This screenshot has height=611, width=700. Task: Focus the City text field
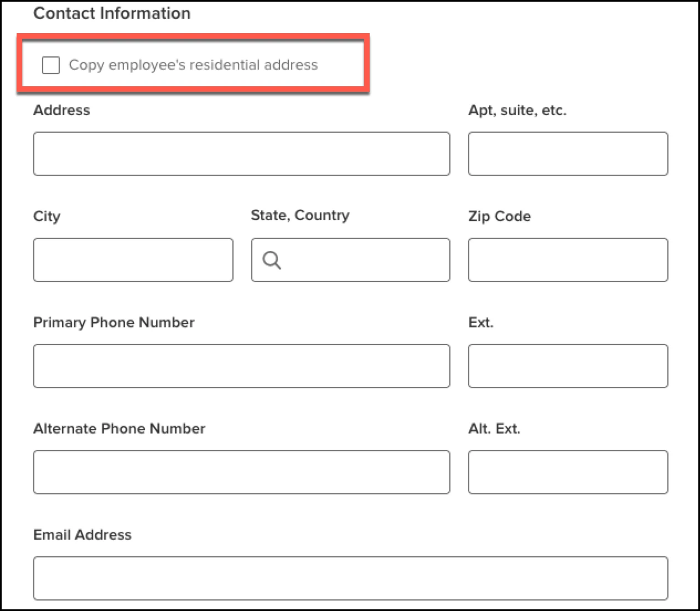coord(133,260)
